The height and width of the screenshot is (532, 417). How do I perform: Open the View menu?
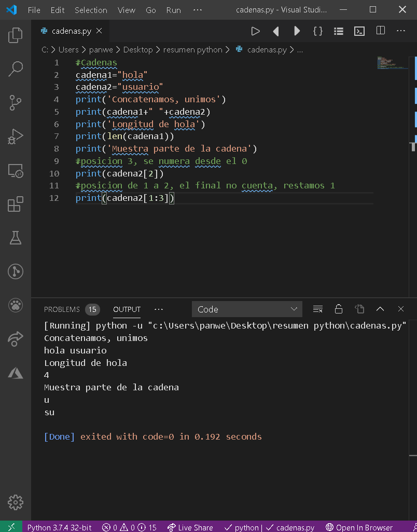(x=126, y=10)
